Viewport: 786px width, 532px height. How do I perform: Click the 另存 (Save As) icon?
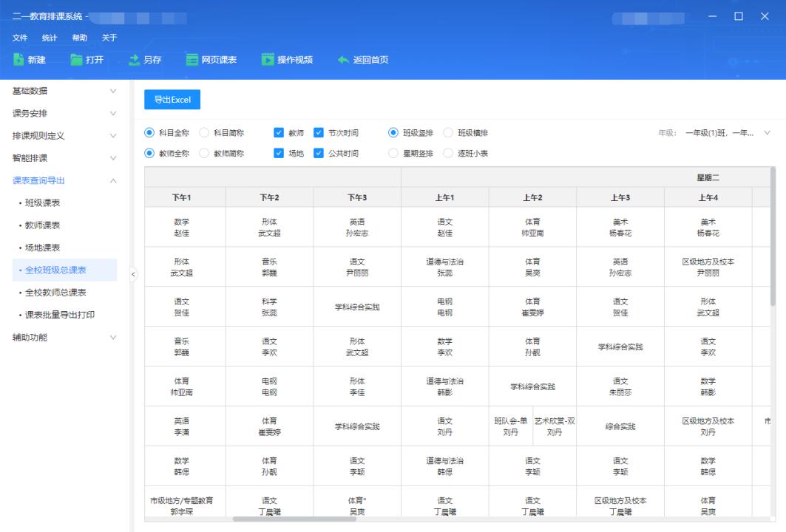coord(145,61)
